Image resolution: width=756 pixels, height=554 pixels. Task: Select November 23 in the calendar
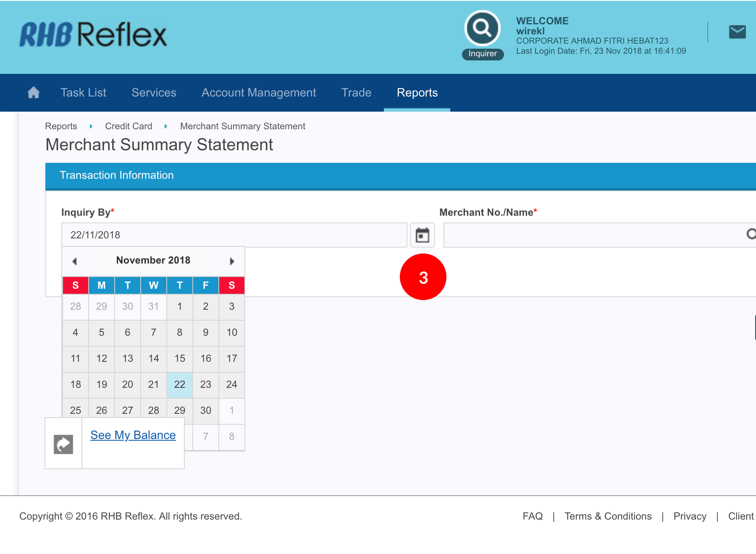pos(206,384)
